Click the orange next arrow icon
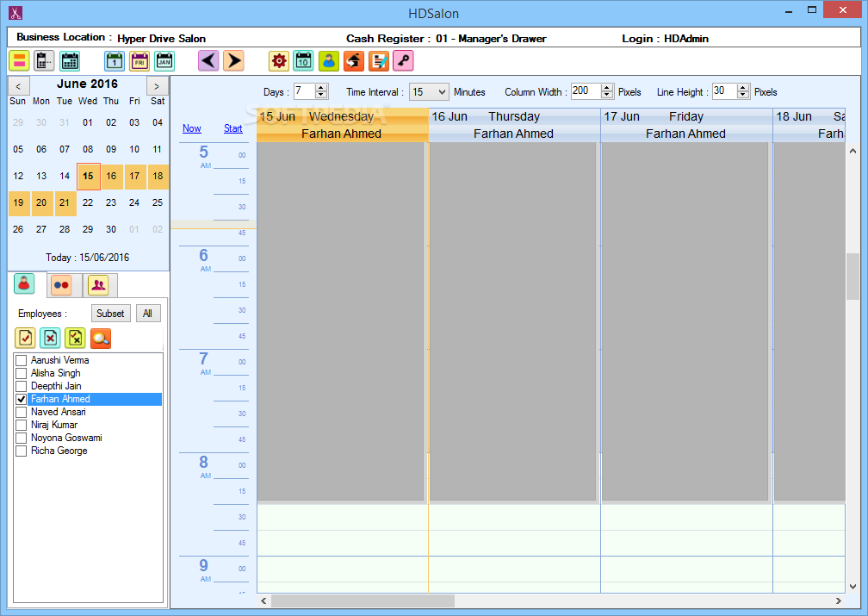The width and height of the screenshot is (868, 616). [234, 61]
